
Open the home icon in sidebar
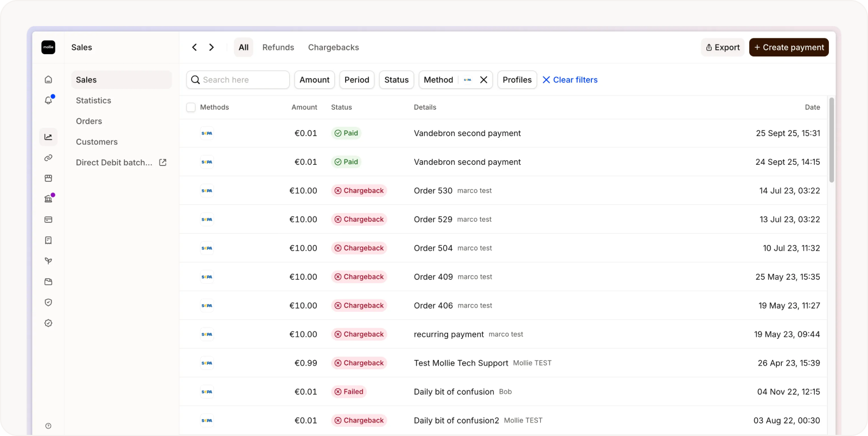coord(48,80)
